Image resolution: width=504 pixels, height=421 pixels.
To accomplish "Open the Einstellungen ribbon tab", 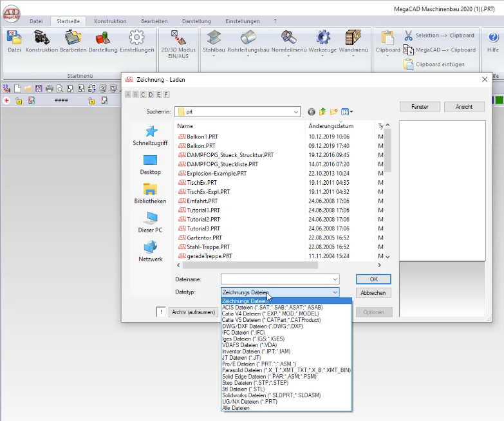I will point(243,21).
